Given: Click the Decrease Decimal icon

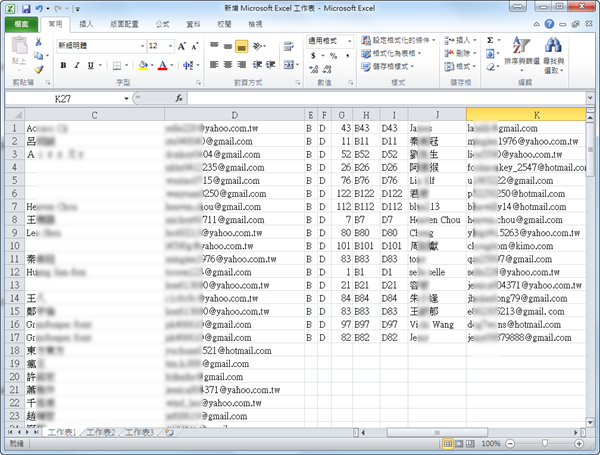Looking at the screenshot, I should click(327, 69).
